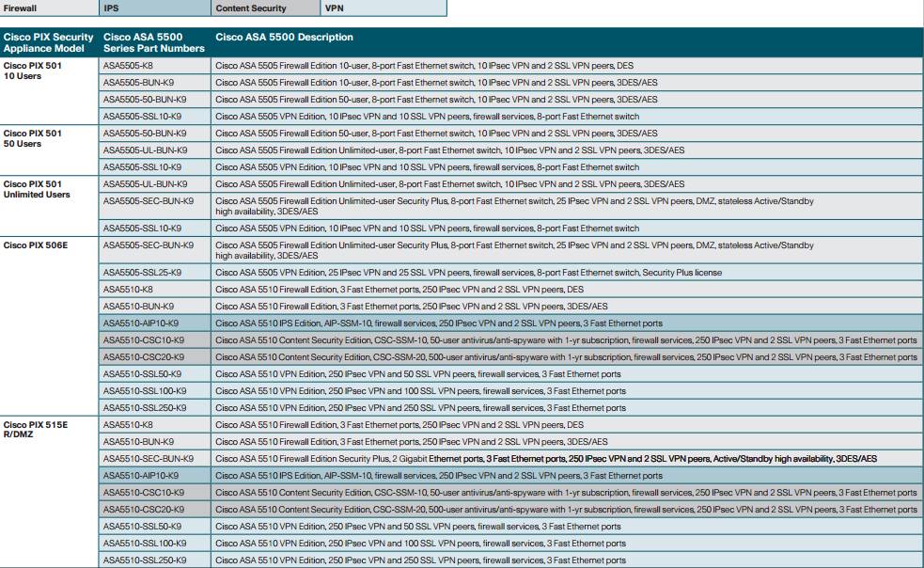Click the ASA5505-SEC-BUN-K9 part number
Image resolution: width=924 pixels, height=568 pixels.
click(x=150, y=201)
